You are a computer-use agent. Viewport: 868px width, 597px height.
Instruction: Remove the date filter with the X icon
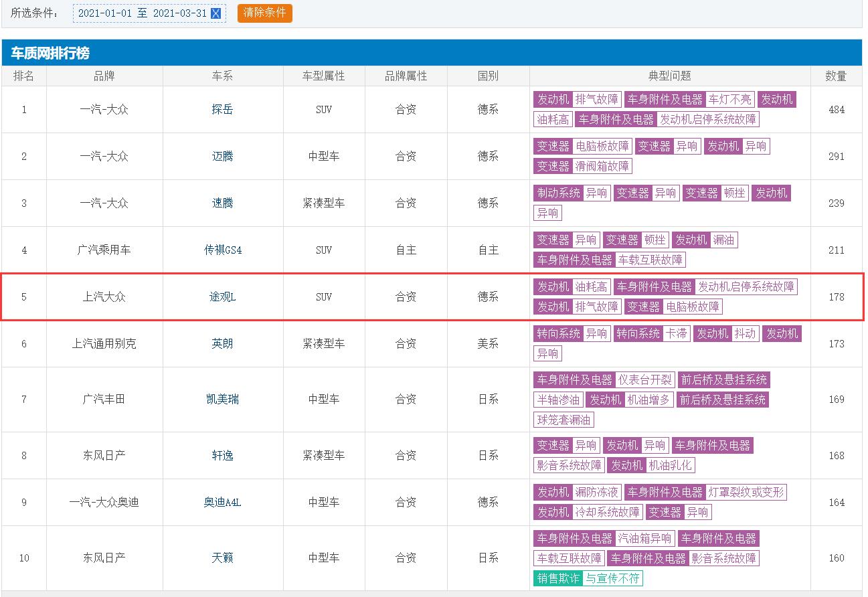(x=215, y=13)
